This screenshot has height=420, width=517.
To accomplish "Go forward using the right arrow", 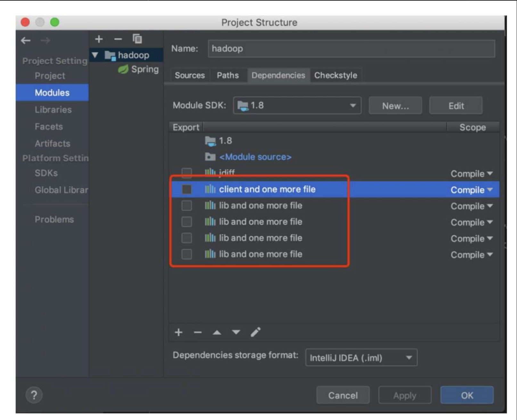I will 45,41.
